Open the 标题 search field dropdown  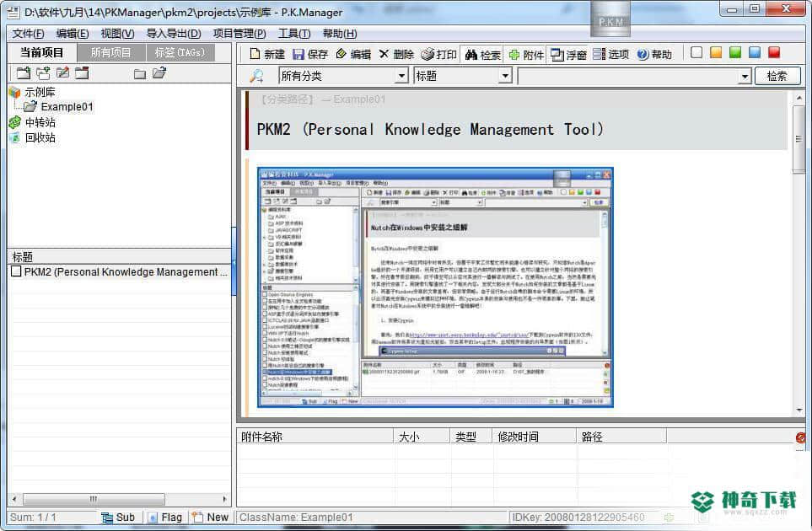(x=505, y=76)
